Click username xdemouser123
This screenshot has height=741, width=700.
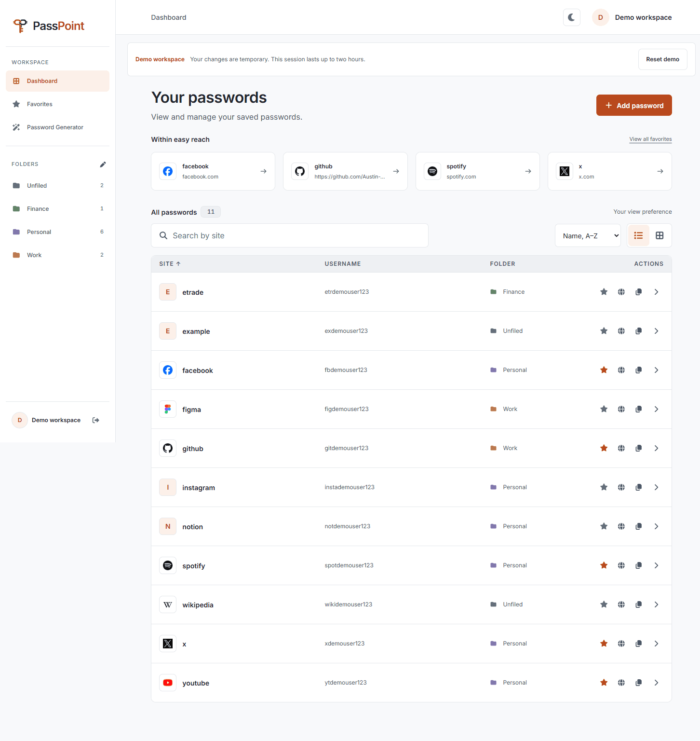[x=345, y=644]
